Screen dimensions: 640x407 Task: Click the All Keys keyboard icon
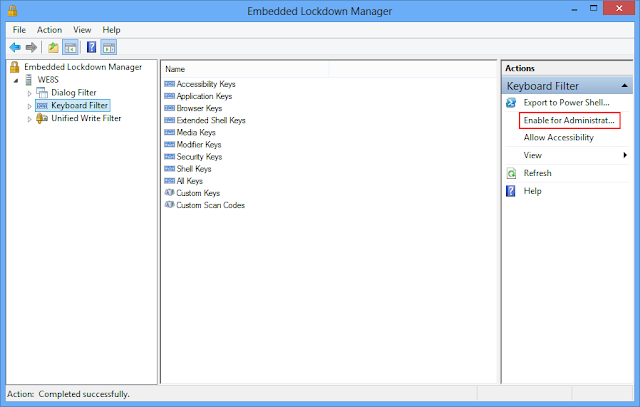(x=169, y=181)
